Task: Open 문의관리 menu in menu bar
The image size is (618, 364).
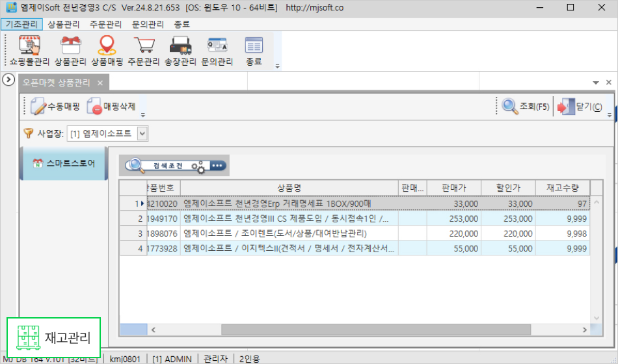Action: (148, 24)
